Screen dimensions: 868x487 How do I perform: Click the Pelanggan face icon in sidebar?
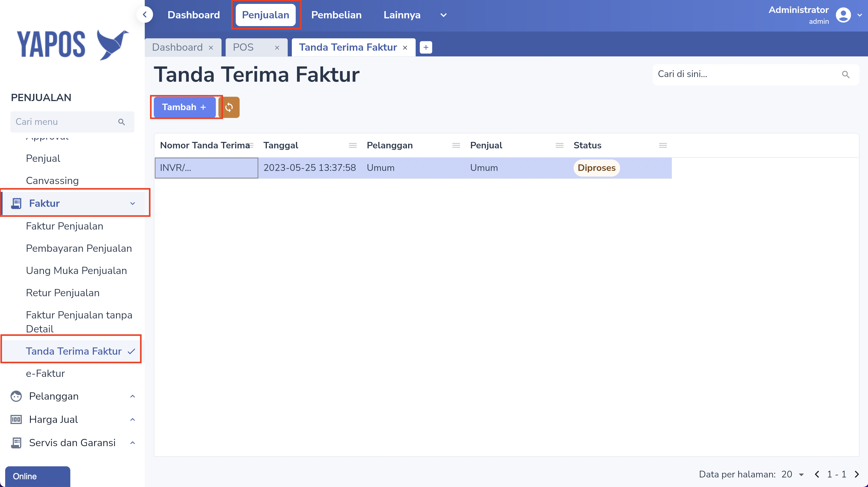click(16, 396)
